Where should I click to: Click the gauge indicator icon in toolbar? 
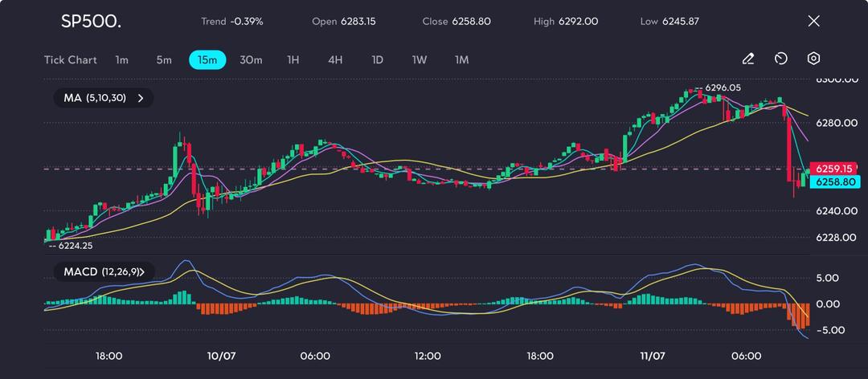click(x=780, y=59)
